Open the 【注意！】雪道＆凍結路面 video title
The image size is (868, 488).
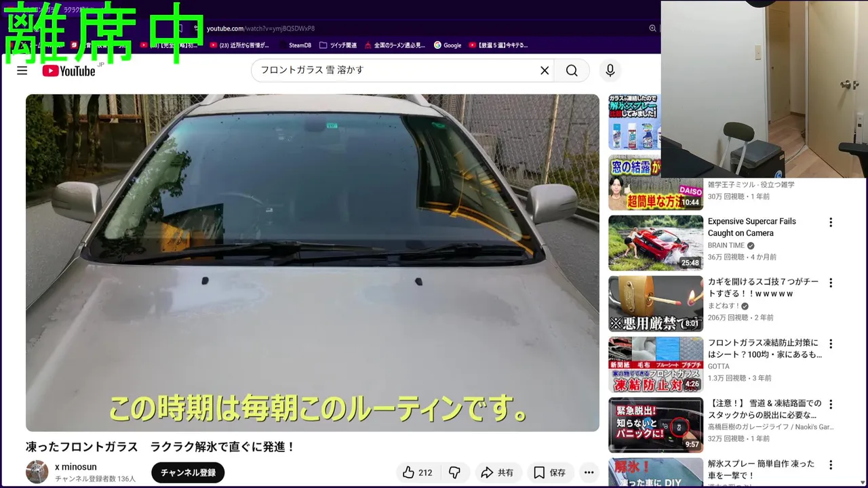click(764, 409)
